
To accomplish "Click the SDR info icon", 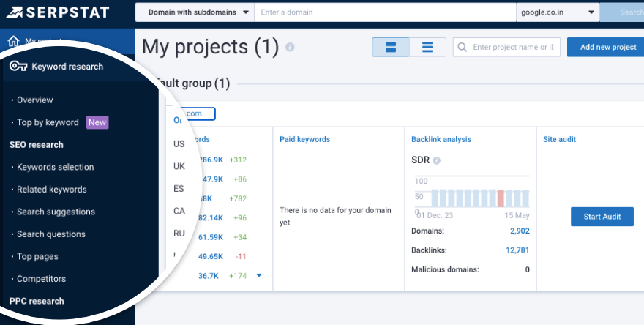I will click(437, 160).
